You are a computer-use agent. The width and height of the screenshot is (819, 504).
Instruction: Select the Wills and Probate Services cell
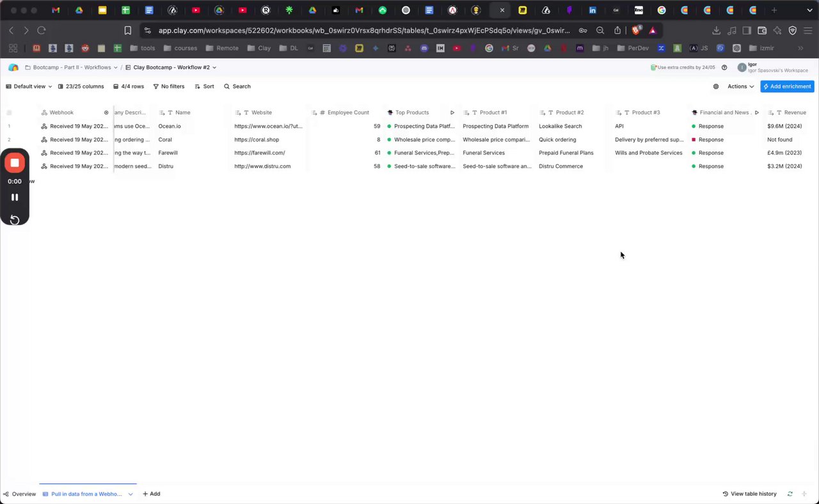coord(650,153)
